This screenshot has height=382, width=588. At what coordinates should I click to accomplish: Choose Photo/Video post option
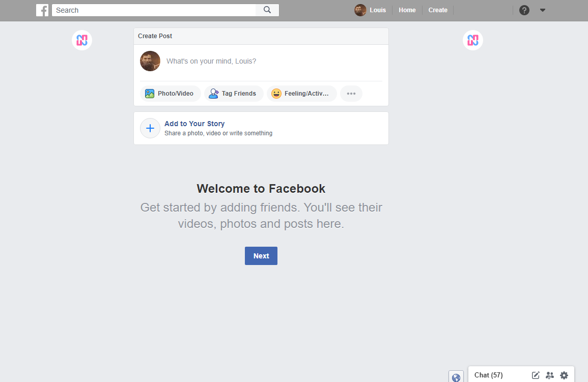pos(170,94)
